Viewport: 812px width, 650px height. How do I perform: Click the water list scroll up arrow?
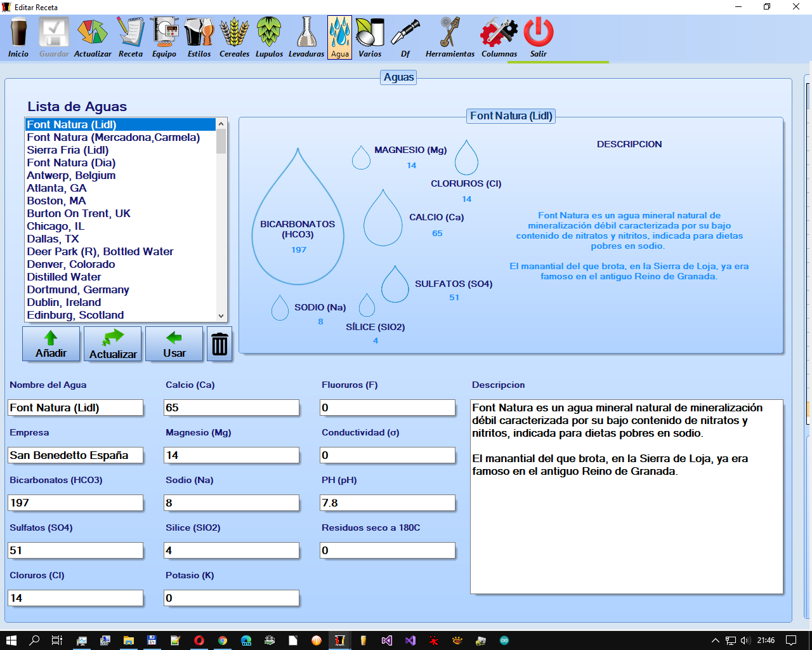221,124
